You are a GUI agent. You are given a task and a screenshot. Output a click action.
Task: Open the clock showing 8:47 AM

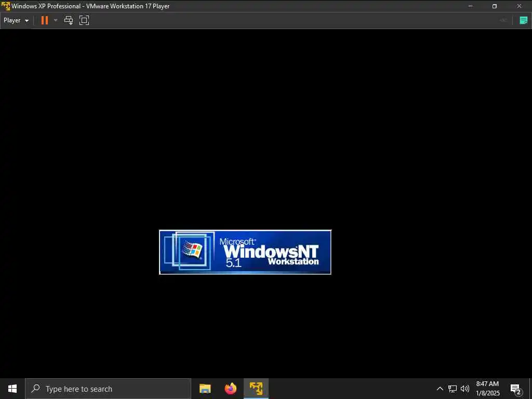click(x=487, y=389)
